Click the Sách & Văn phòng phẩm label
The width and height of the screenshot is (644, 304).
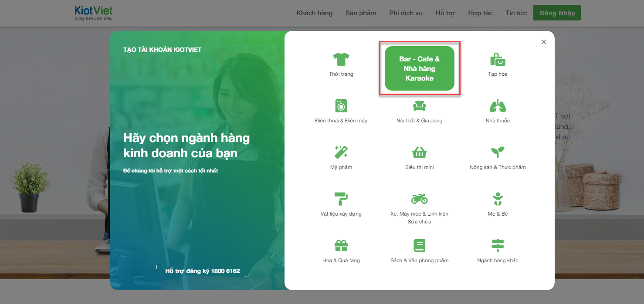click(420, 260)
